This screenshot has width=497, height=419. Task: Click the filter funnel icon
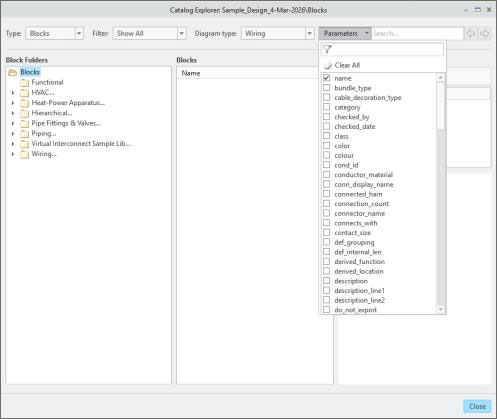[x=327, y=50]
